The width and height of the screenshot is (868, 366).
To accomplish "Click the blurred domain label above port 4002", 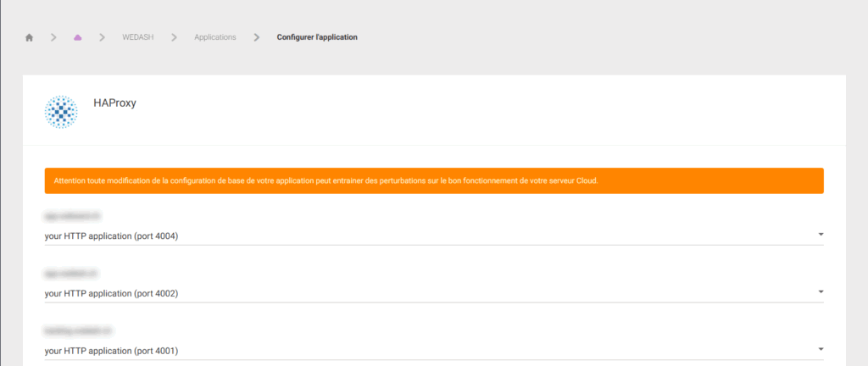I will pyautogui.click(x=71, y=273).
